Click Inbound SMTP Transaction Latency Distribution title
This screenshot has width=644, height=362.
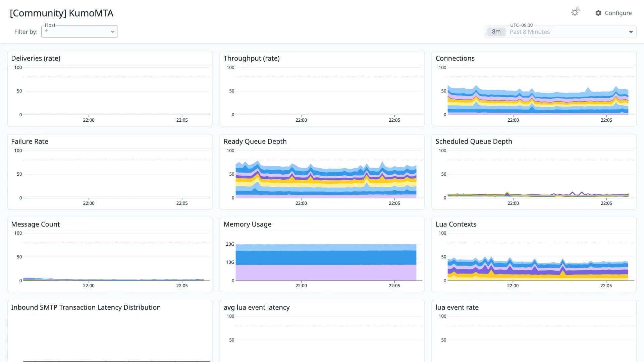(x=86, y=307)
